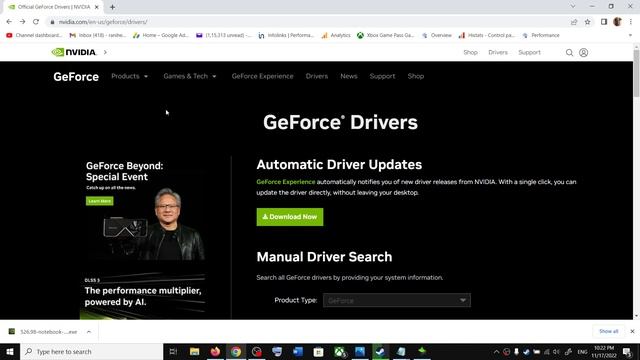Click the Windows taskbar search box
Viewport: 640px width, 360px height.
click(x=91, y=351)
